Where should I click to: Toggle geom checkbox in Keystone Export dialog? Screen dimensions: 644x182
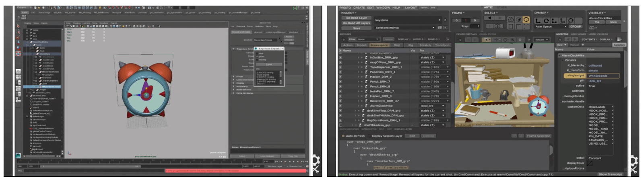(x=258, y=57)
